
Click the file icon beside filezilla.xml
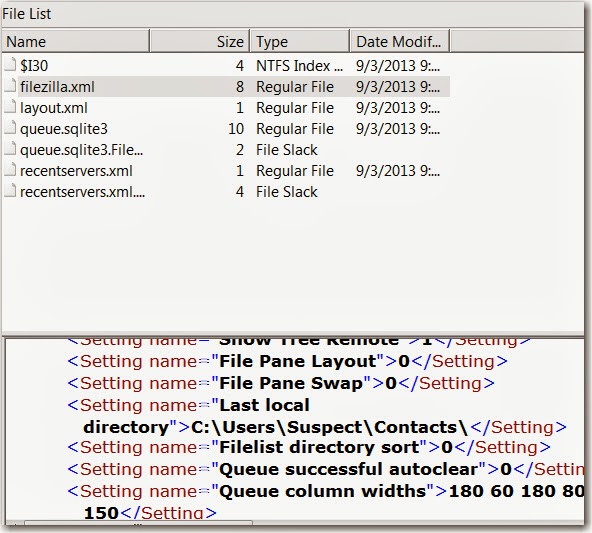10,86
